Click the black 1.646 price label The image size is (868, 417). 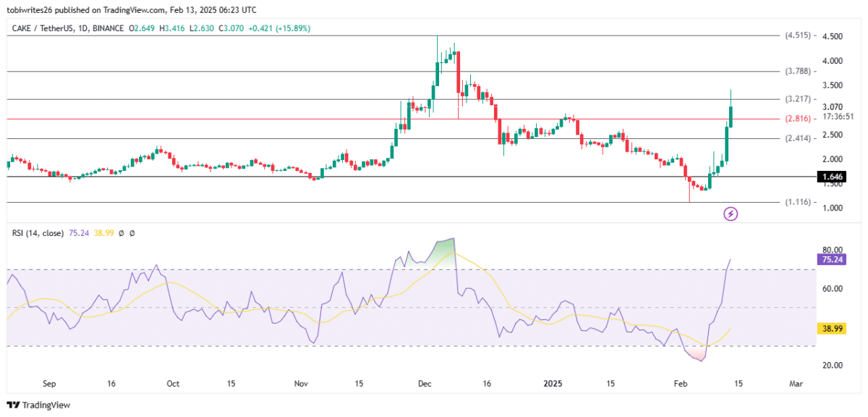(830, 177)
